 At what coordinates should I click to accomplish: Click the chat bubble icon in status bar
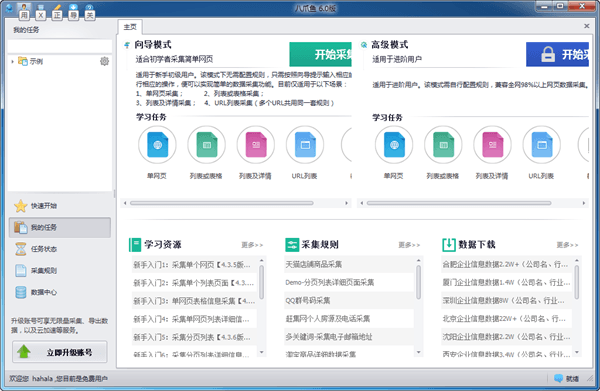pyautogui.click(x=558, y=378)
